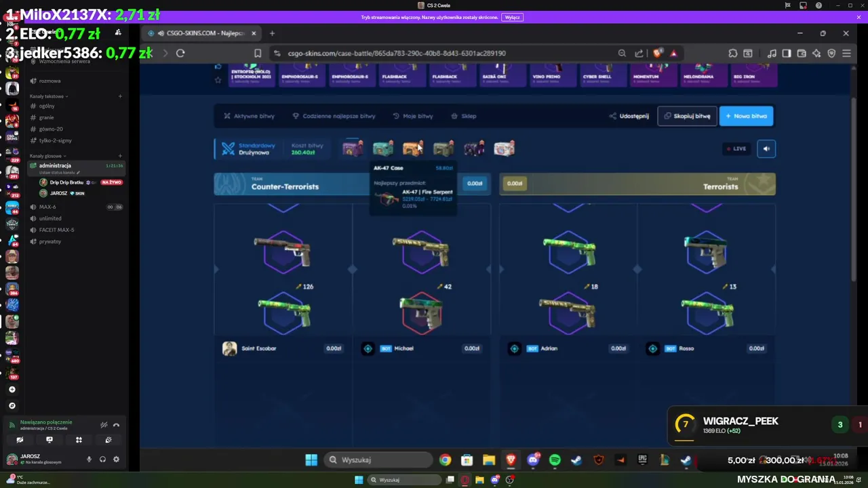Click BOT Adrian player entry
Viewport: 868px width, 488px height.
[568, 348]
